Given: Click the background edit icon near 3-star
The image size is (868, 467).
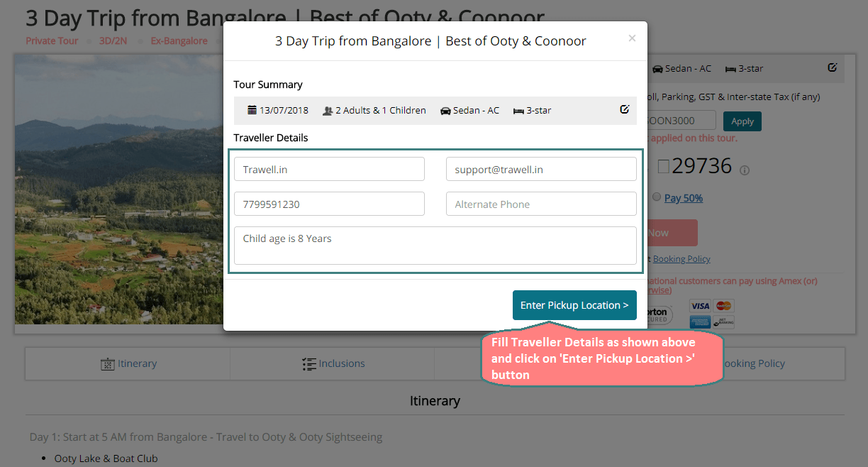Looking at the screenshot, I should tap(833, 68).
